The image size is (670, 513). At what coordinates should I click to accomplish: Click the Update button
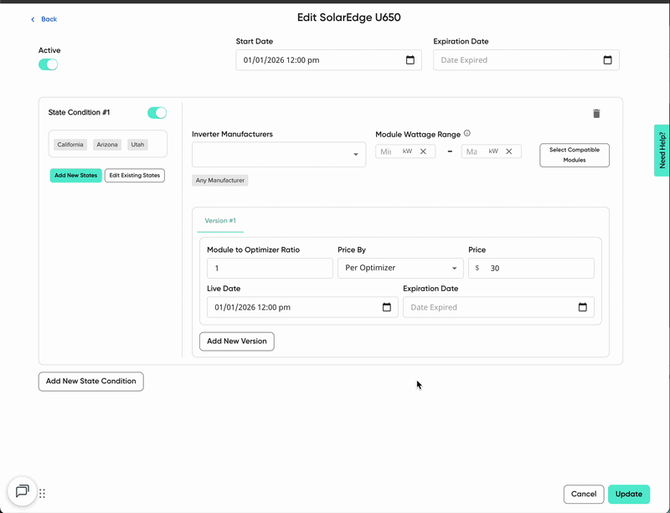click(x=629, y=494)
